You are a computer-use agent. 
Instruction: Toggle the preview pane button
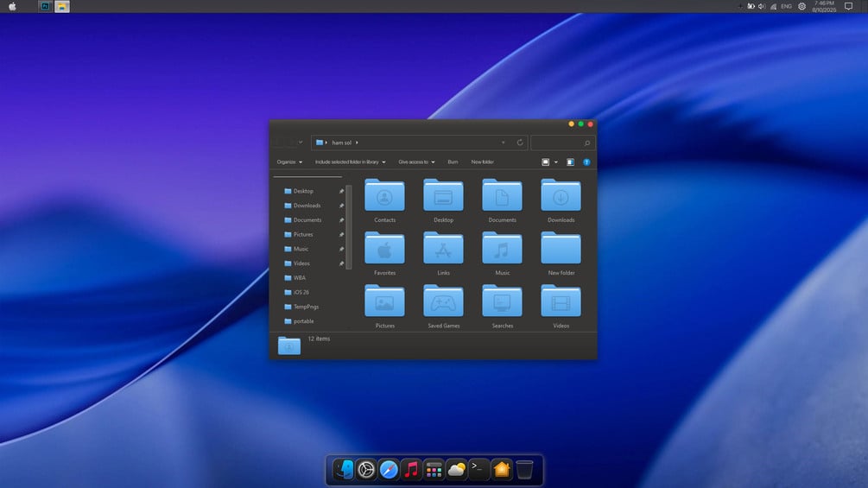coord(570,162)
